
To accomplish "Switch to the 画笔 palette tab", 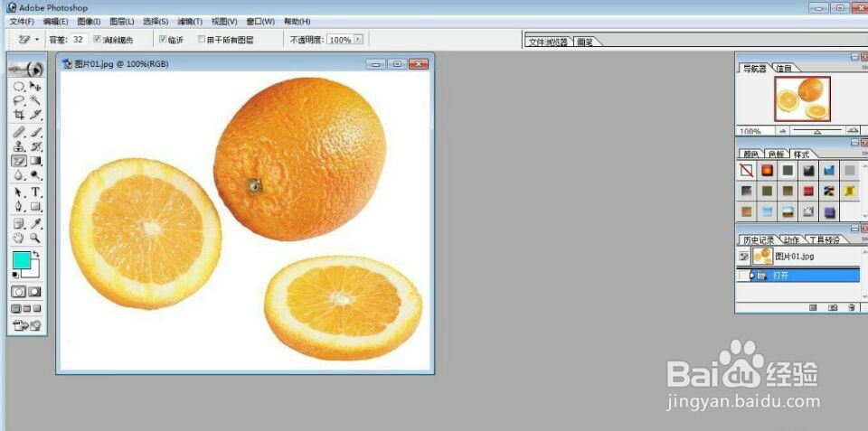I will (x=586, y=42).
